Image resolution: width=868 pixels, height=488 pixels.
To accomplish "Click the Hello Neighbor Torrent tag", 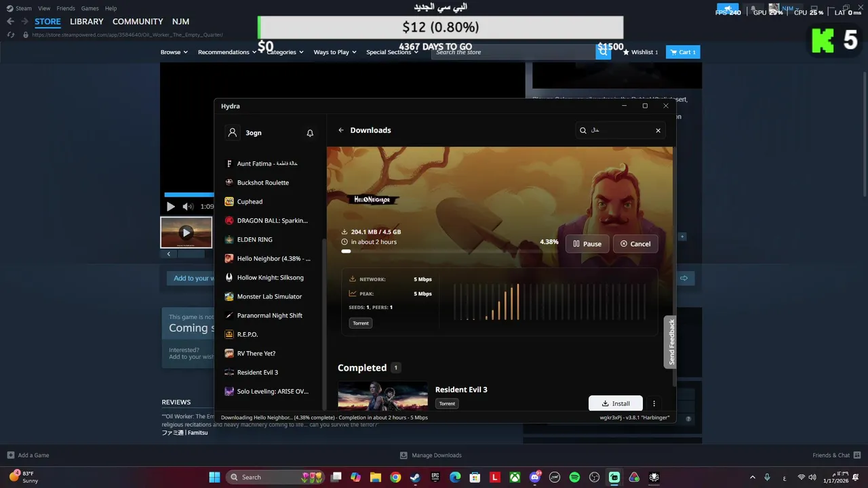I will pos(361,323).
